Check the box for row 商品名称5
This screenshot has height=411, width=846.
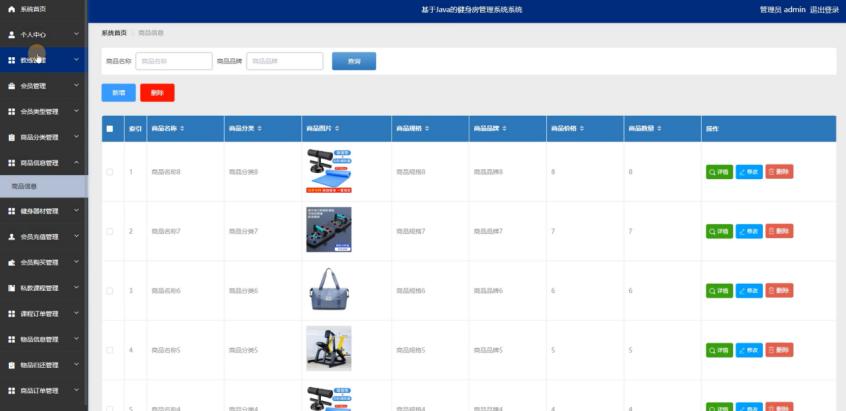(110, 350)
